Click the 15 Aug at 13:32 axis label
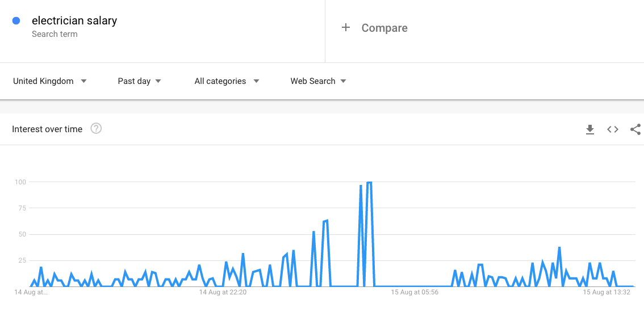 coord(607,292)
